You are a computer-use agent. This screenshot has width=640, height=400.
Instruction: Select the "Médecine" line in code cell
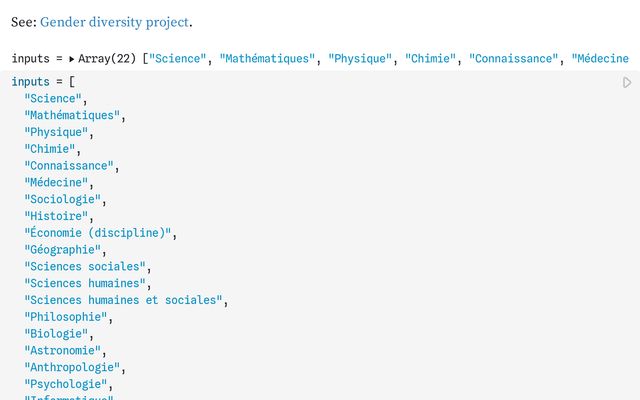point(56,182)
